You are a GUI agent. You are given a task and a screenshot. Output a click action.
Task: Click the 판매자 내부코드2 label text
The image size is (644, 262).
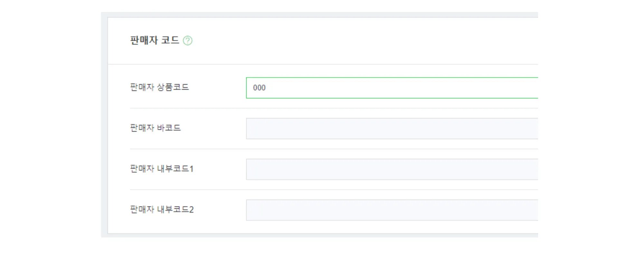(x=162, y=210)
